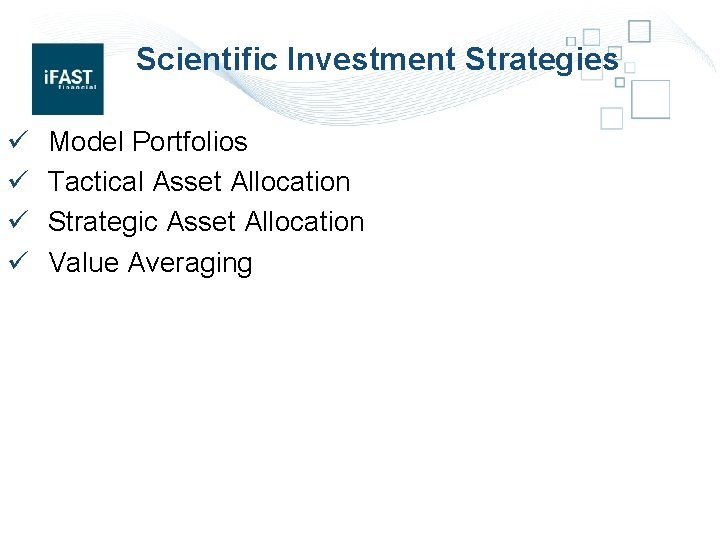Viewport: 720px width, 540px height.
Task: Click the word Investment in the title
Action: (371, 59)
